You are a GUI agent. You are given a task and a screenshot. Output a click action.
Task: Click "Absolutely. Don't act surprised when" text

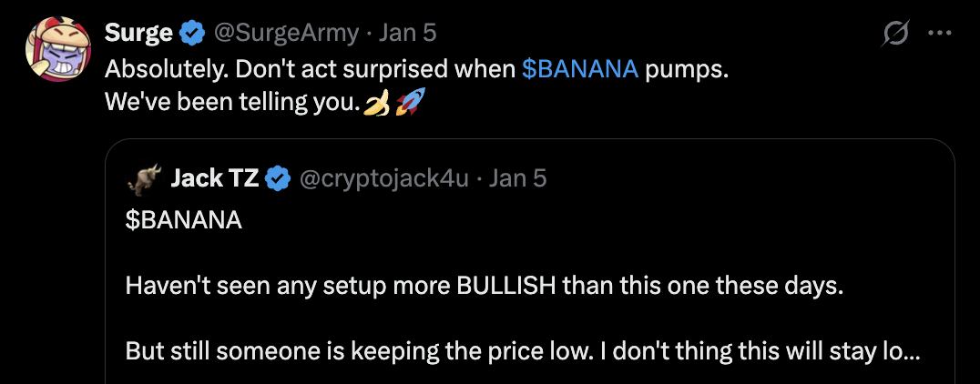coord(311,70)
